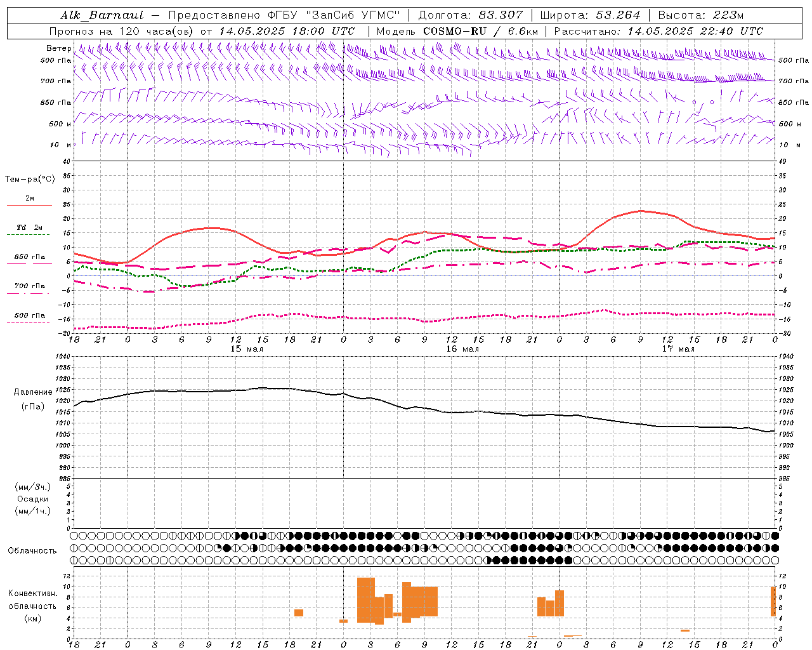Select the Рассчитано: 14.05.2025 22:40 UTC text
Screen dimensions: 812x650
[658, 31]
